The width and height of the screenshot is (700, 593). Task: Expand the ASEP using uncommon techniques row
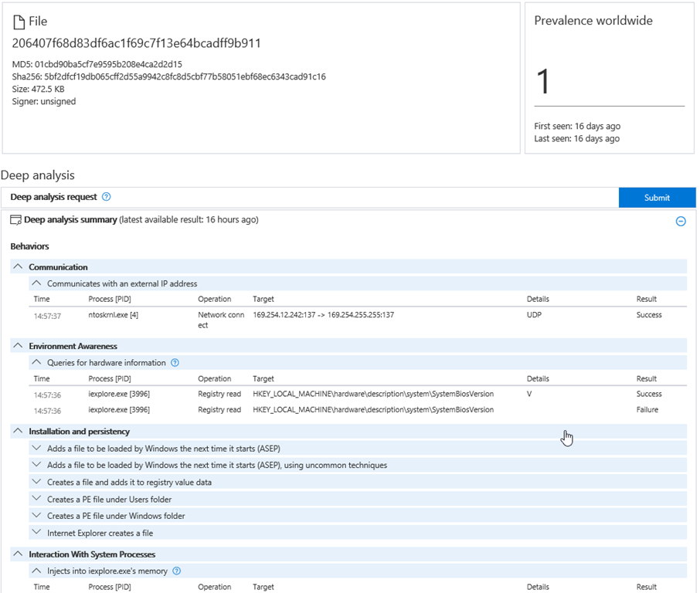tap(36, 466)
